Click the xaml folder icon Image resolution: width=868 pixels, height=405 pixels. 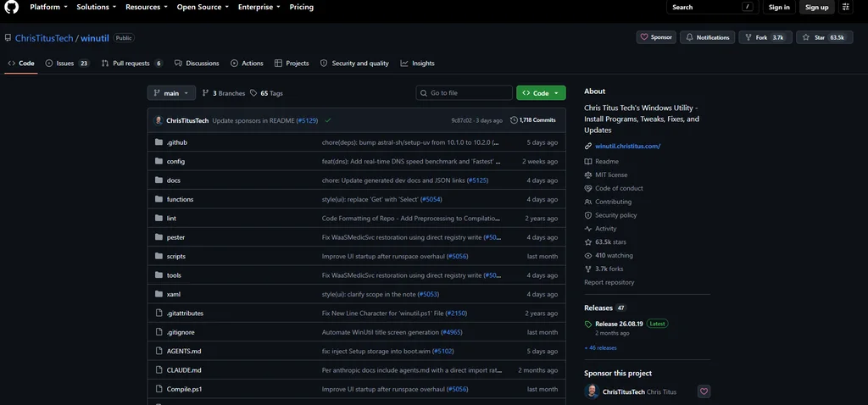[x=159, y=294]
